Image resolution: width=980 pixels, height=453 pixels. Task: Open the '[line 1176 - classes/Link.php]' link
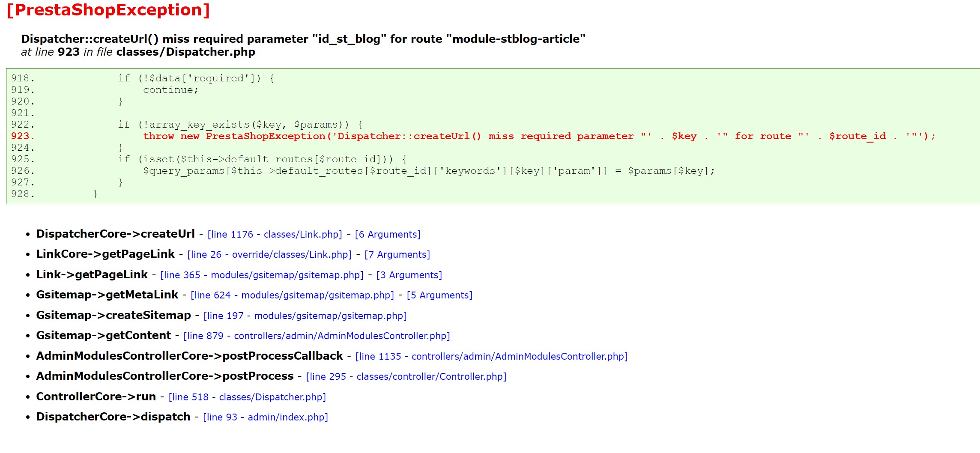tap(275, 234)
